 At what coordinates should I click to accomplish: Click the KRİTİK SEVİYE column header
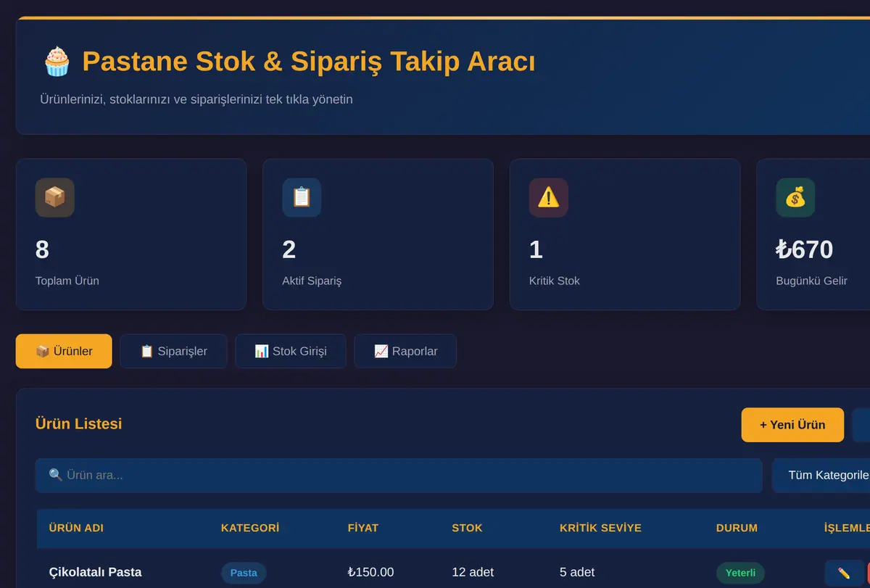(600, 528)
